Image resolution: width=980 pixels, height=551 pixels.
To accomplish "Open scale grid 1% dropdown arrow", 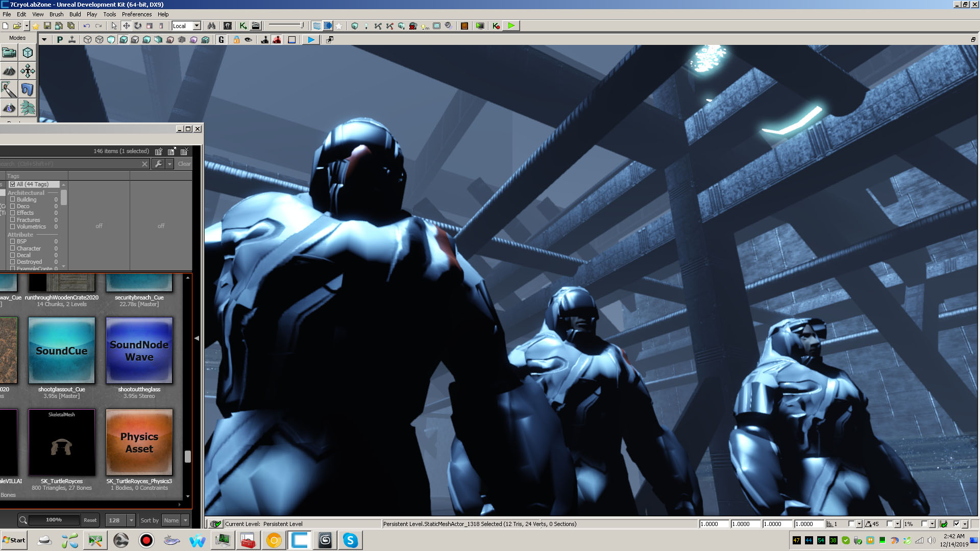I will [x=933, y=524].
